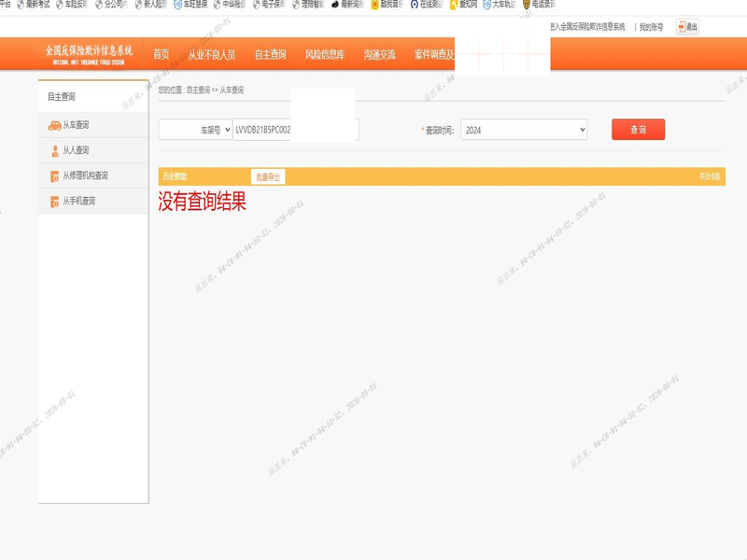Open the 极知网 bookmark
Viewport: 747px width, 560px height.
463,5
